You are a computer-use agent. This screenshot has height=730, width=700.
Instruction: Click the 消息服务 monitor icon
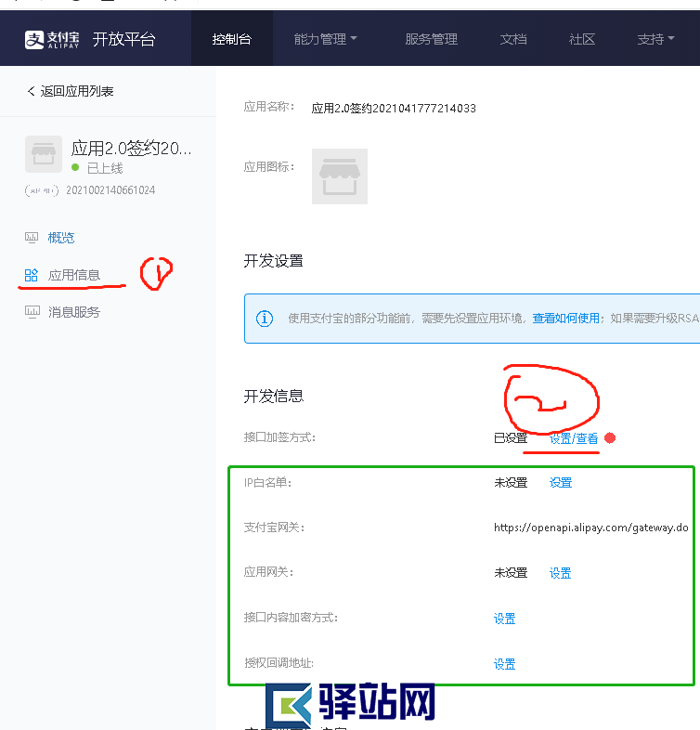click(32, 312)
